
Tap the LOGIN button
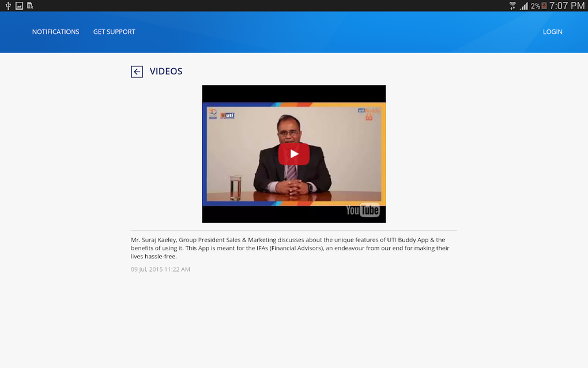coord(552,32)
